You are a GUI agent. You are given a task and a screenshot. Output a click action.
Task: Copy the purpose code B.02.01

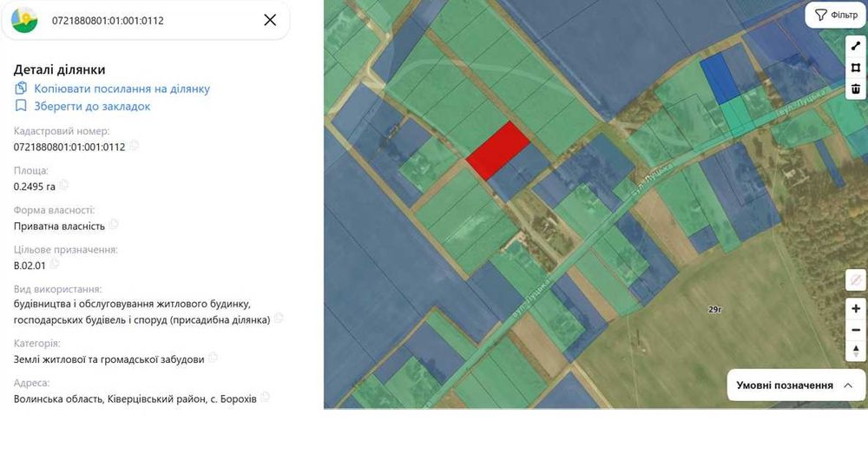tap(54, 264)
